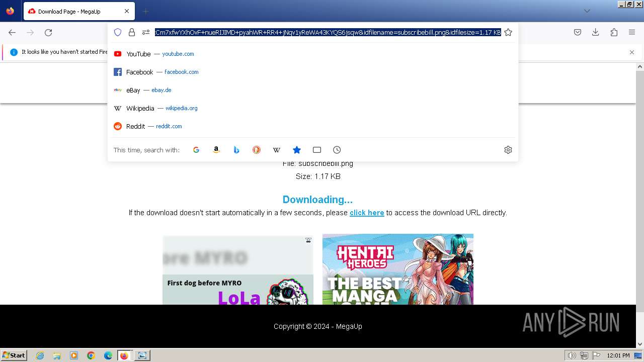Screen dimensions: 644x362
Task: Open search settings gear icon
Action: tap(508, 150)
